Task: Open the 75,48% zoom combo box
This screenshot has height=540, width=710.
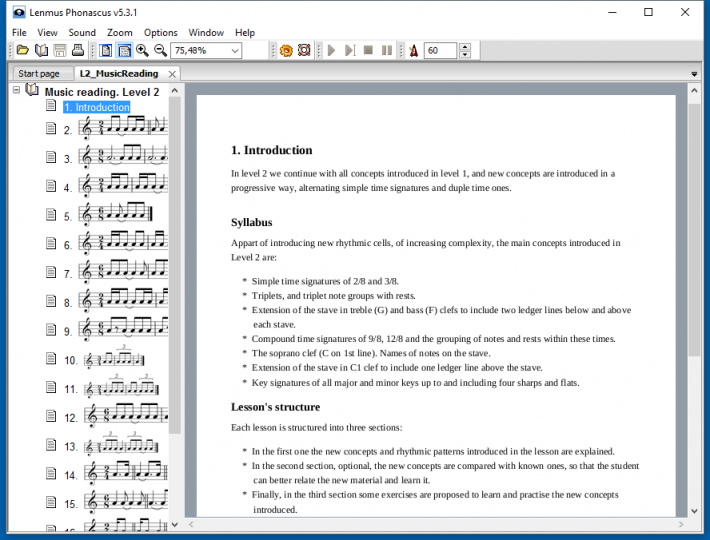Action: click(x=206, y=50)
